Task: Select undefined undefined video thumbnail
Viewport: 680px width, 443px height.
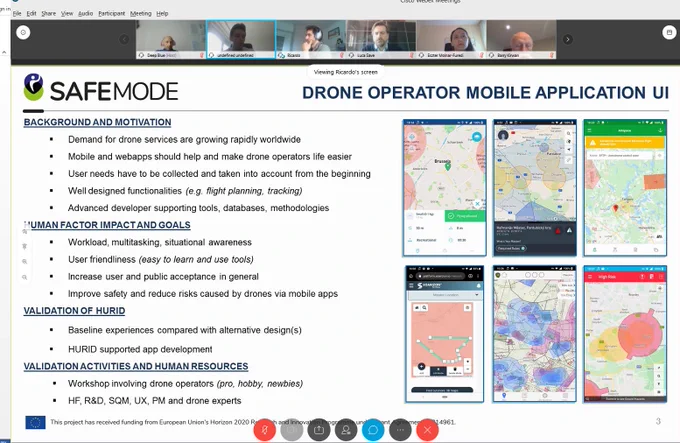Action: (241, 39)
